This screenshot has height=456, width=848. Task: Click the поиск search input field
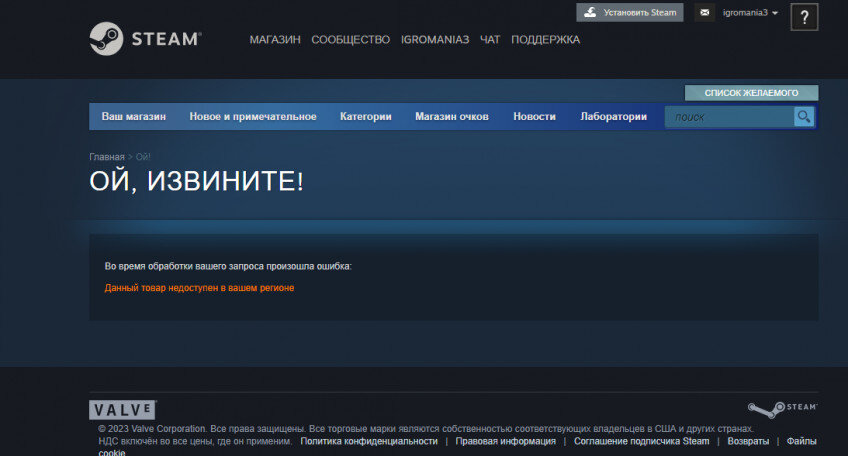coord(729,117)
